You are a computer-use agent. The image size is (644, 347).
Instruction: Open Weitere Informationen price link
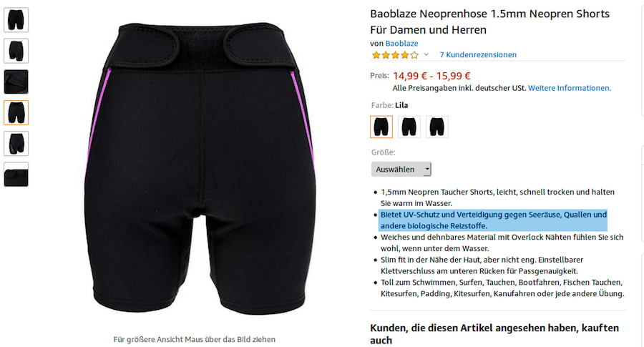click(570, 88)
